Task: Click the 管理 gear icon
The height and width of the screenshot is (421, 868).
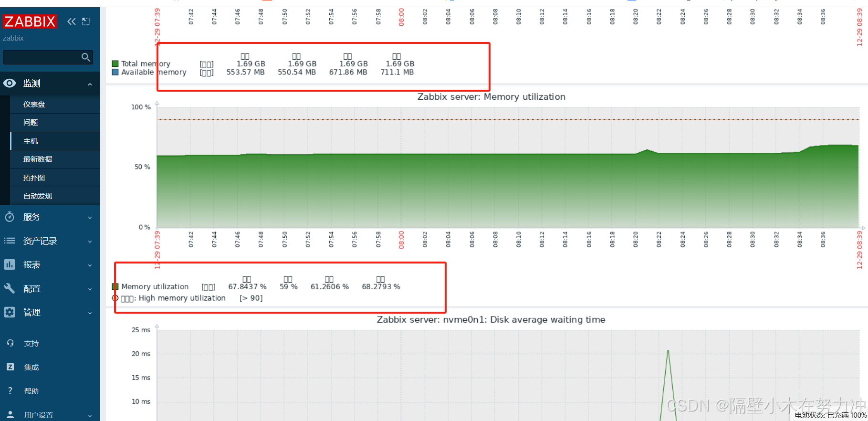Action: click(x=10, y=312)
